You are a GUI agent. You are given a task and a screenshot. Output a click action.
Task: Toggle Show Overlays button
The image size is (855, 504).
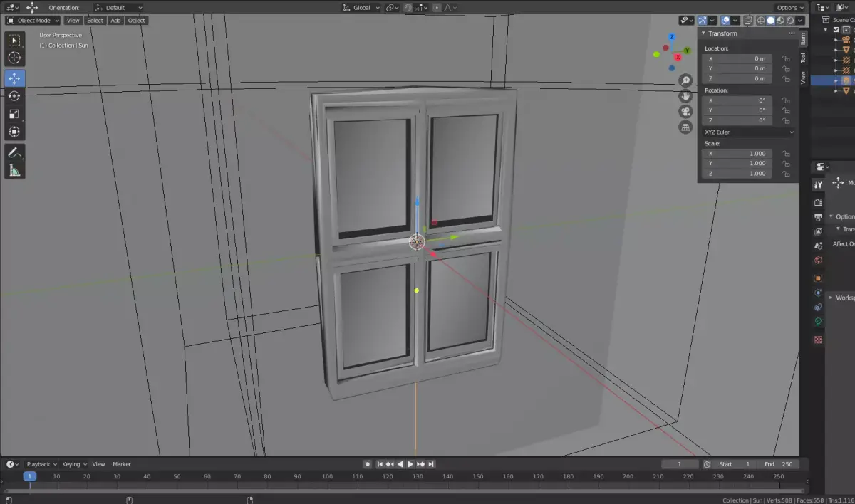[x=725, y=21]
